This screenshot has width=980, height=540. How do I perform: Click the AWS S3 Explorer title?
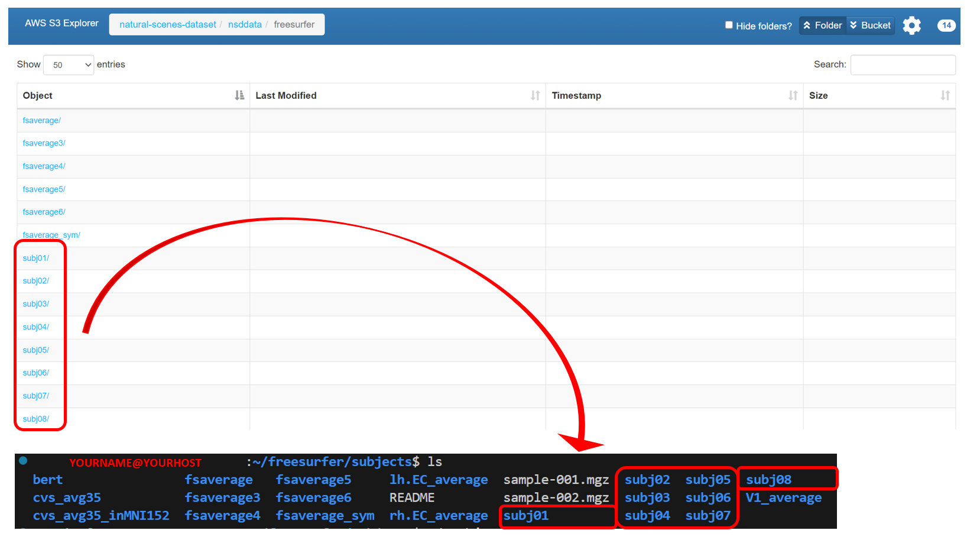(x=61, y=23)
